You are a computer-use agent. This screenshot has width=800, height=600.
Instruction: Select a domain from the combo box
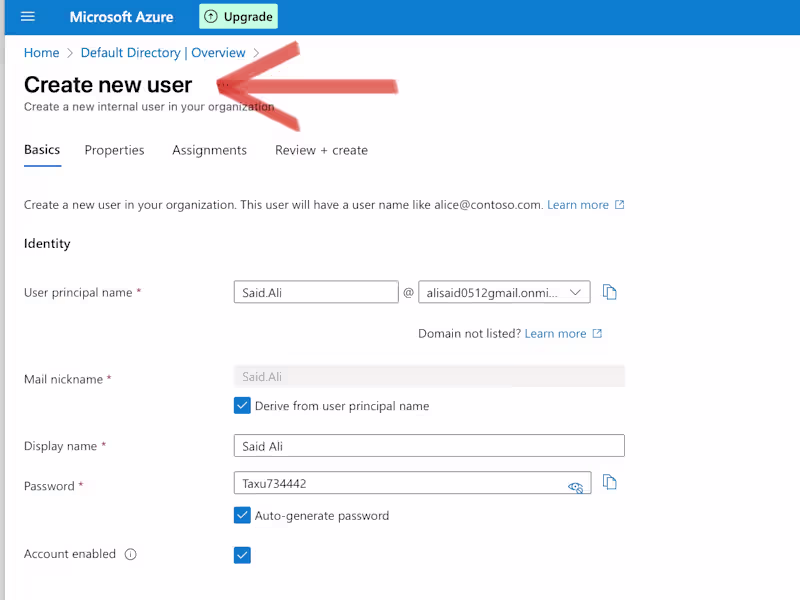(x=504, y=291)
